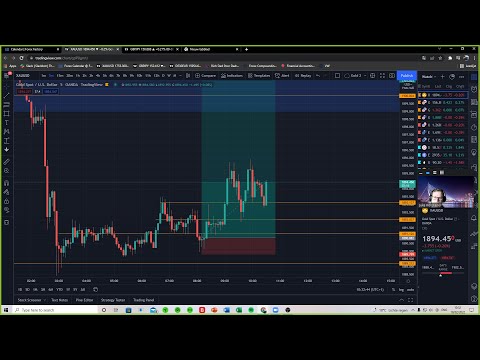Open the Alert creation dialog
The height and width of the screenshot is (360, 480).
click(x=282, y=76)
